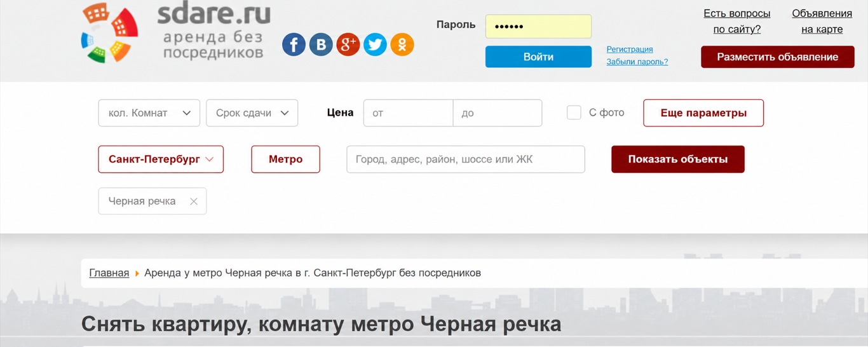Click the Еще параметры button
868x347 pixels.
pyautogui.click(x=703, y=113)
